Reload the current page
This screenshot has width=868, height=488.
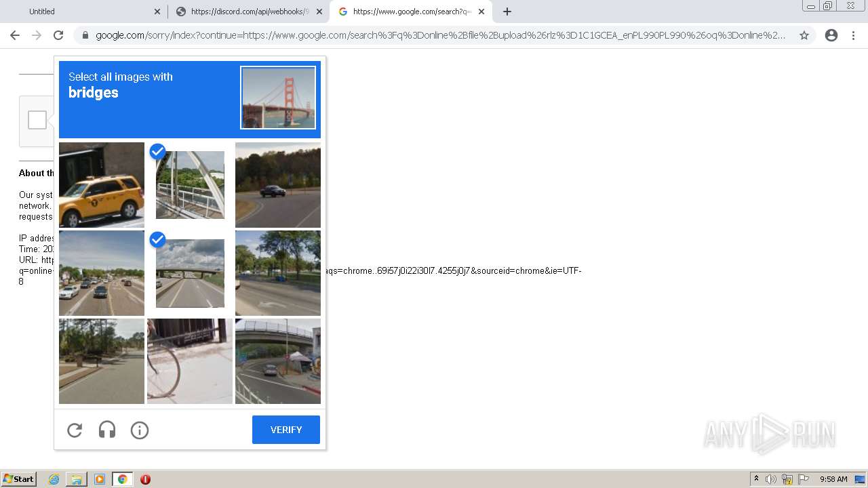(x=58, y=35)
